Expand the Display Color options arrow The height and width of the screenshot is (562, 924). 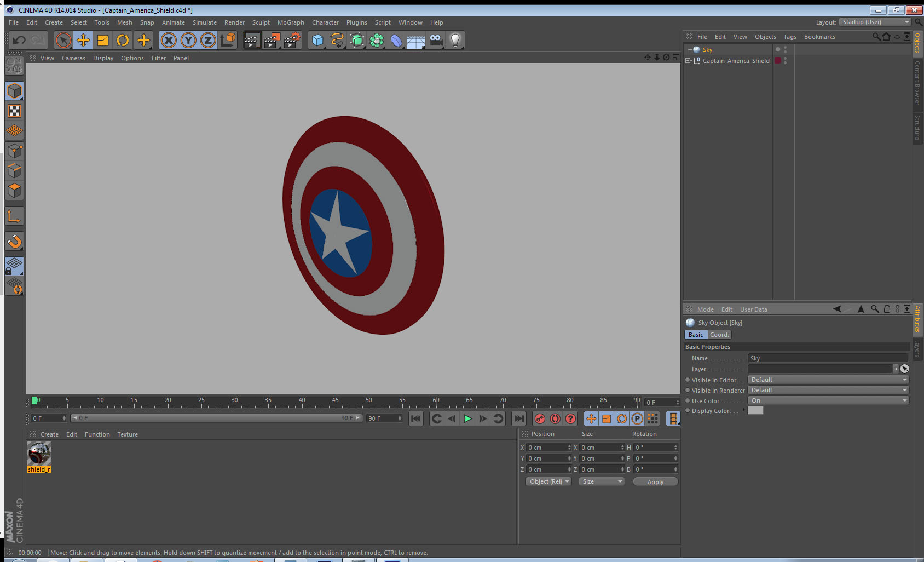coord(743,410)
